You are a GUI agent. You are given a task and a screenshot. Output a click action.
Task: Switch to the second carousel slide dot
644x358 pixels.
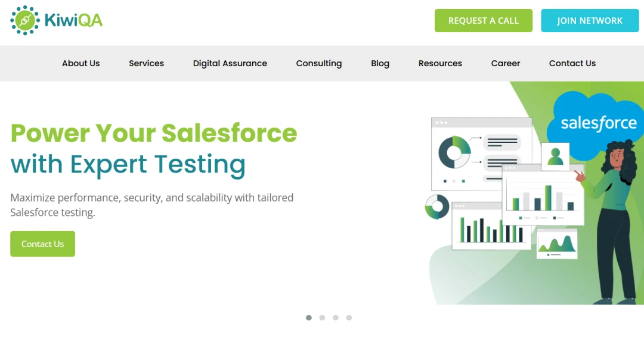tap(322, 318)
